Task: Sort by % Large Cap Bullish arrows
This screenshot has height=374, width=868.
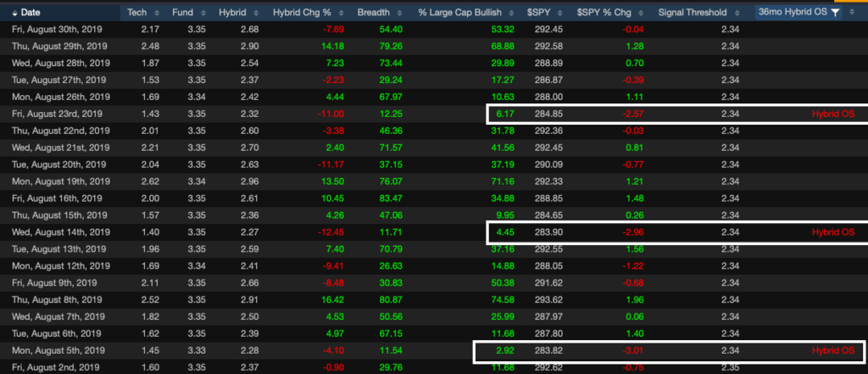Action: click(x=513, y=12)
